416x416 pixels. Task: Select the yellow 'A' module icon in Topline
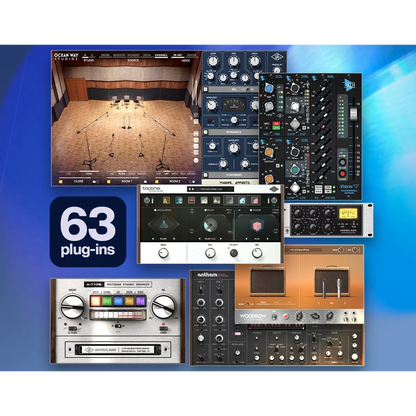click(166, 200)
